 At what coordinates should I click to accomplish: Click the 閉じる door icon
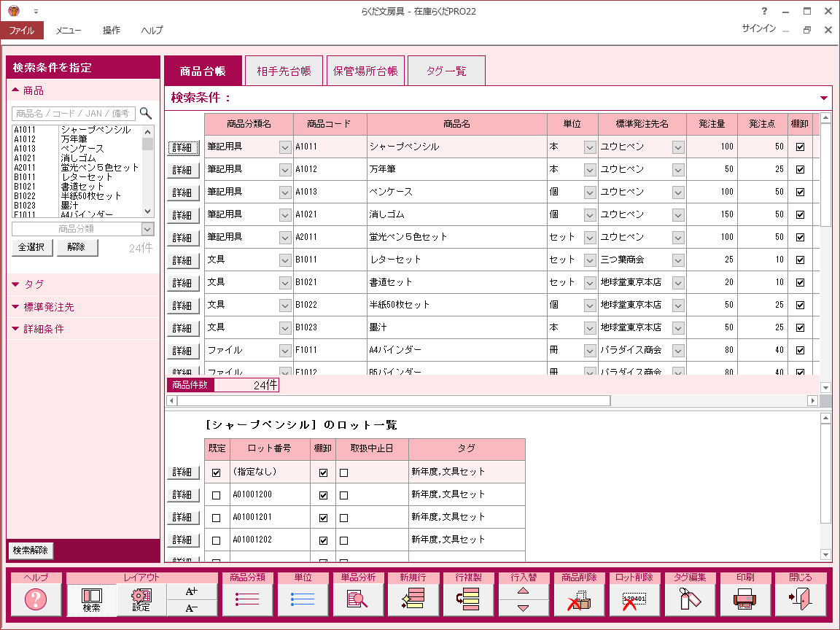point(801,599)
